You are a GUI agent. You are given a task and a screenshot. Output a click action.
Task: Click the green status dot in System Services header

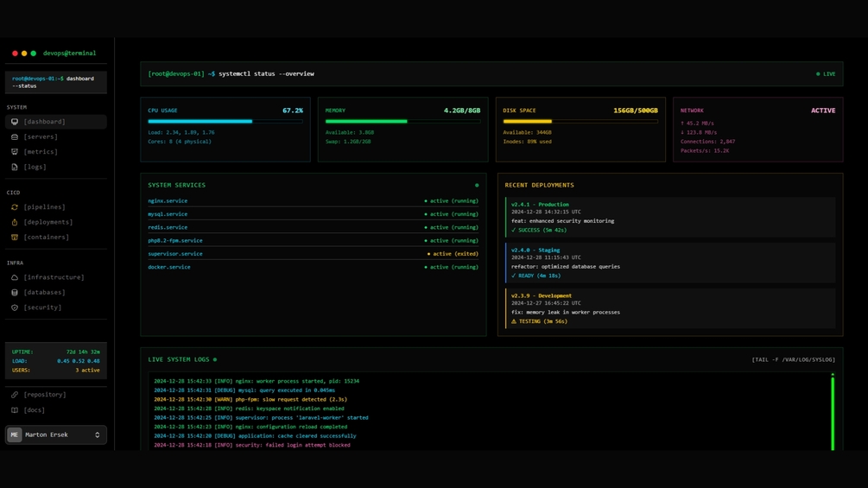pos(477,186)
